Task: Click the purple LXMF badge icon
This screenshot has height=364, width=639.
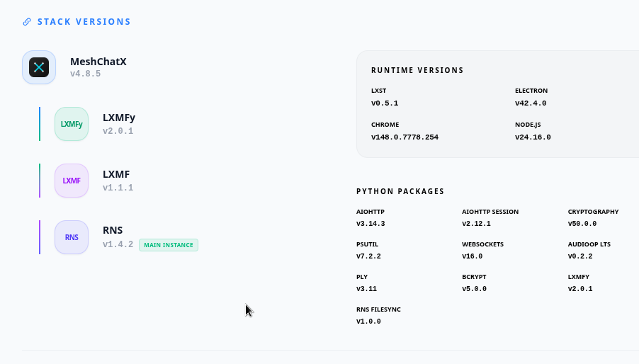Action: pyautogui.click(x=72, y=181)
